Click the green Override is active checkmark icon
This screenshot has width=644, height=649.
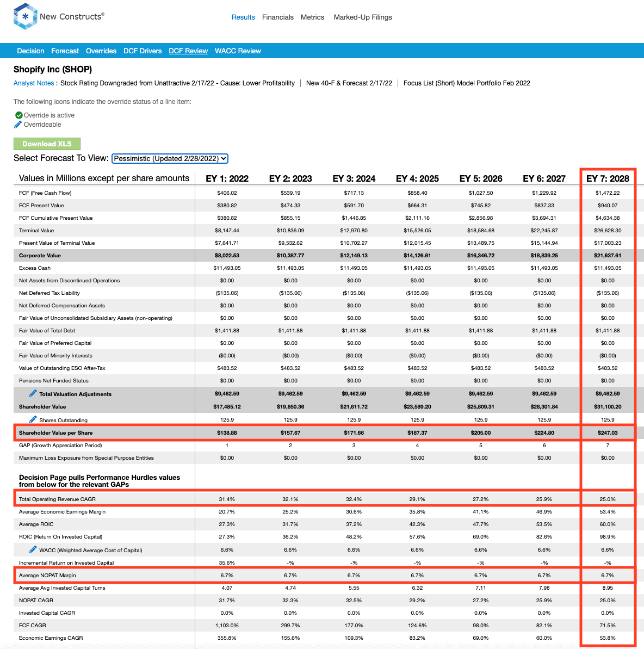point(18,115)
